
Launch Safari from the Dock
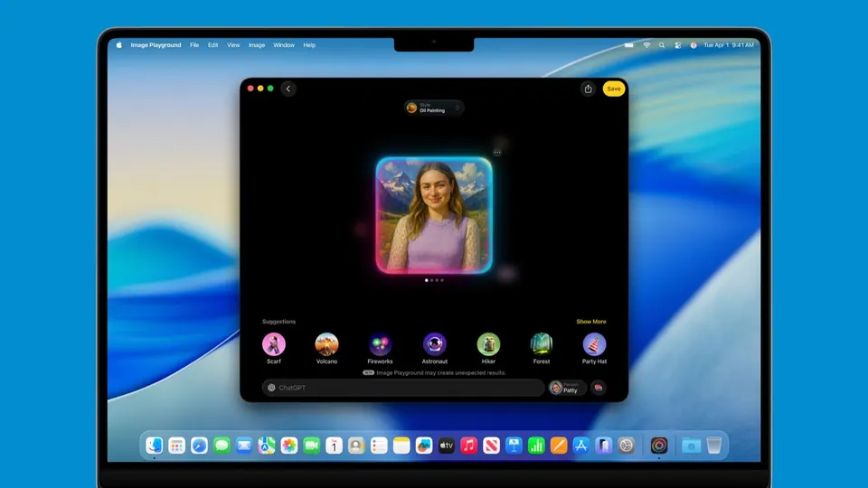pos(199,446)
